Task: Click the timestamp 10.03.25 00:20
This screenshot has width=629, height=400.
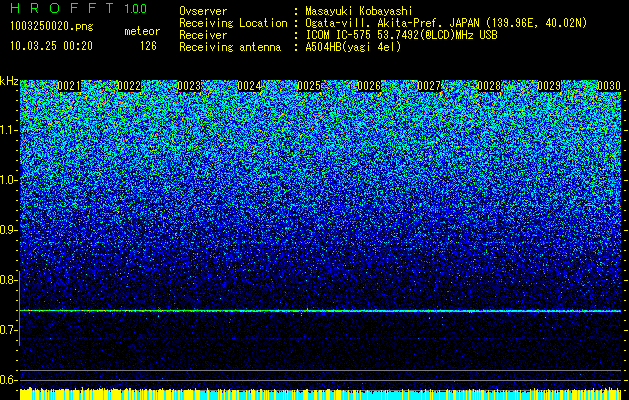Action: click(51, 46)
